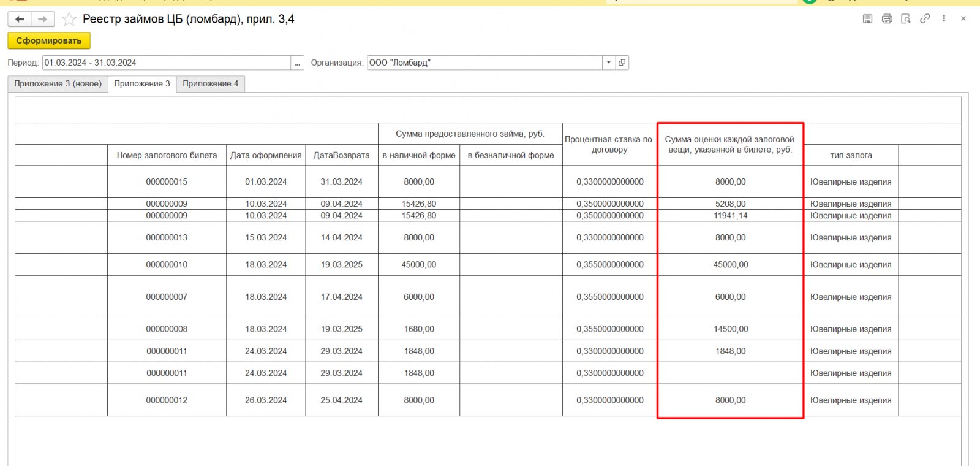Click the в безналичной форме header cell

511,155
